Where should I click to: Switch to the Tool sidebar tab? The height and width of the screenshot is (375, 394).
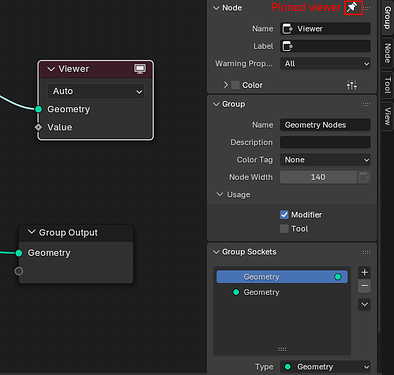coord(387,85)
